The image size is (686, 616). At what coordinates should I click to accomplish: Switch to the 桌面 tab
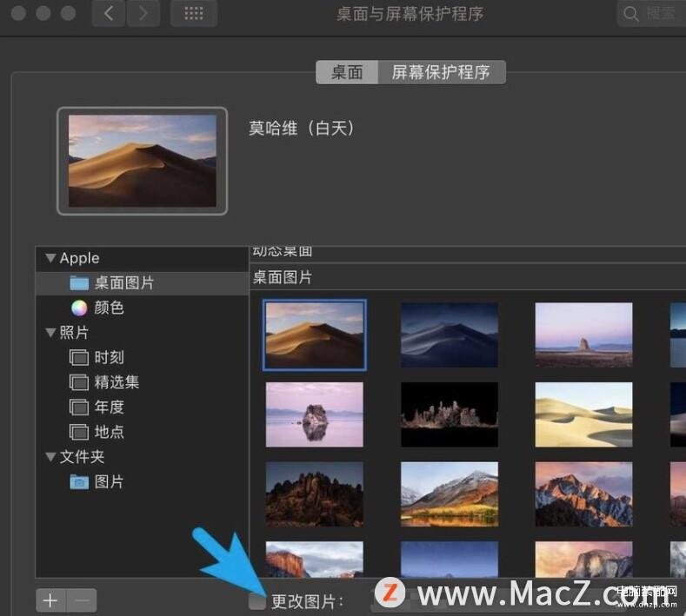(347, 72)
